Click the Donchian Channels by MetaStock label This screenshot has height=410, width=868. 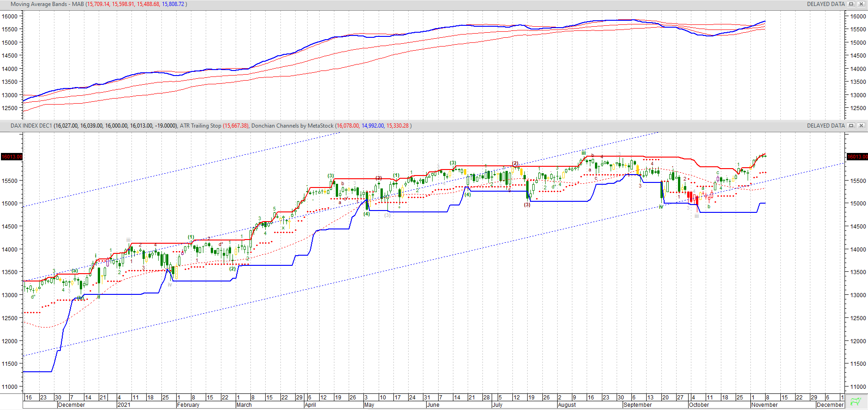pyautogui.click(x=292, y=126)
